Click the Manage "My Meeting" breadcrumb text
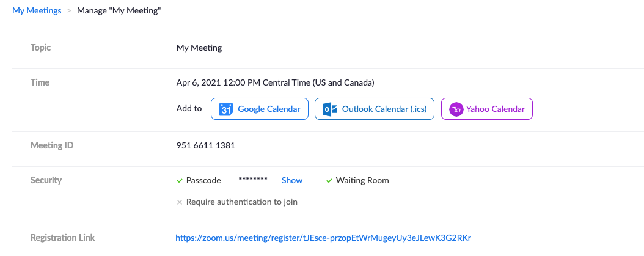This screenshot has width=644, height=256. click(119, 10)
